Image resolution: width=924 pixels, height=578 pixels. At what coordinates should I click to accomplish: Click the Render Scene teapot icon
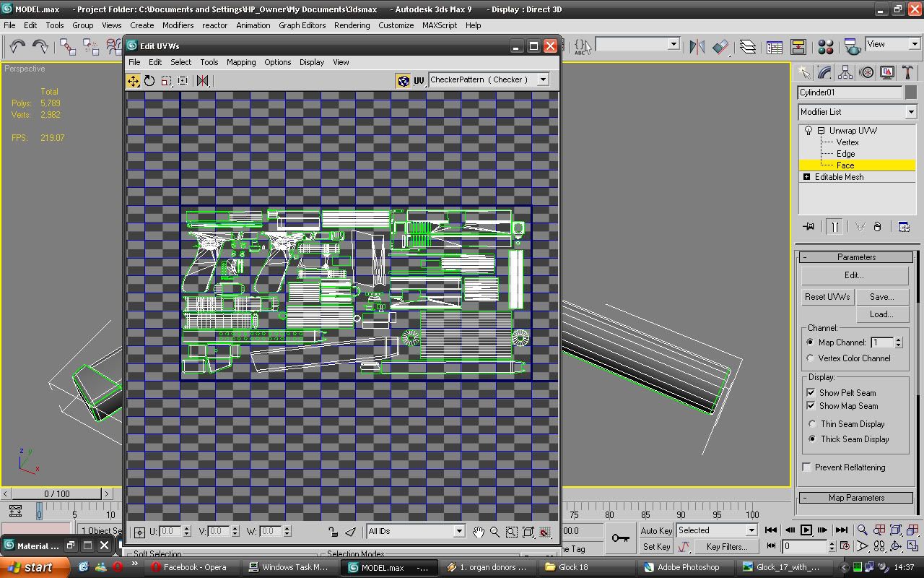tap(853, 46)
